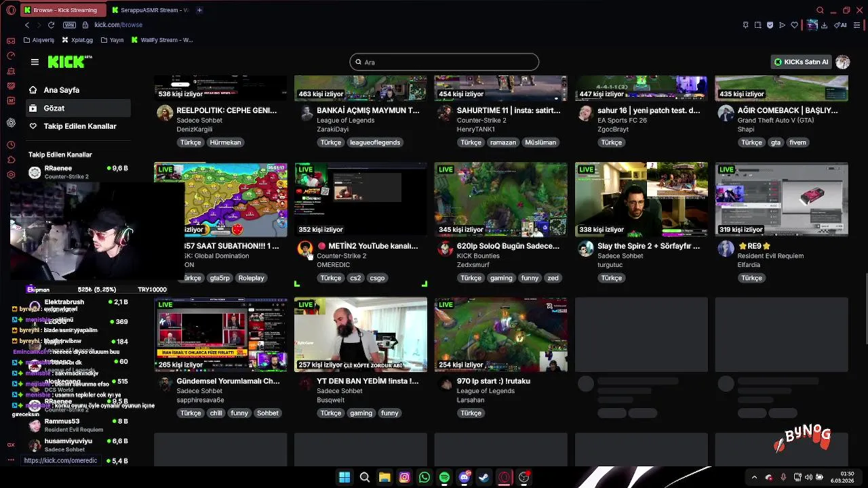Click the zed tag on Zedxsmurf stream
Image resolution: width=868 pixels, height=488 pixels.
point(553,278)
